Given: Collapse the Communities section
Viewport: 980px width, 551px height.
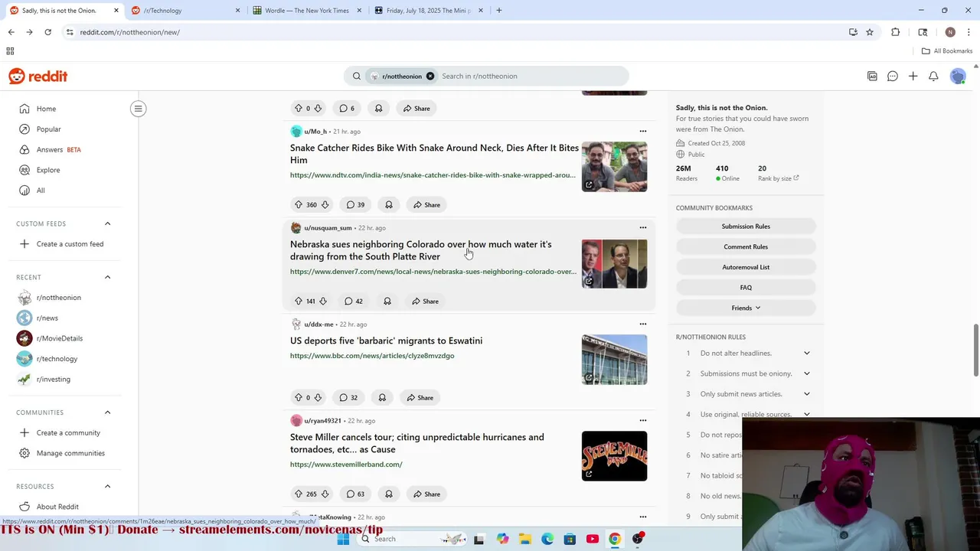Looking at the screenshot, I should click(x=107, y=412).
